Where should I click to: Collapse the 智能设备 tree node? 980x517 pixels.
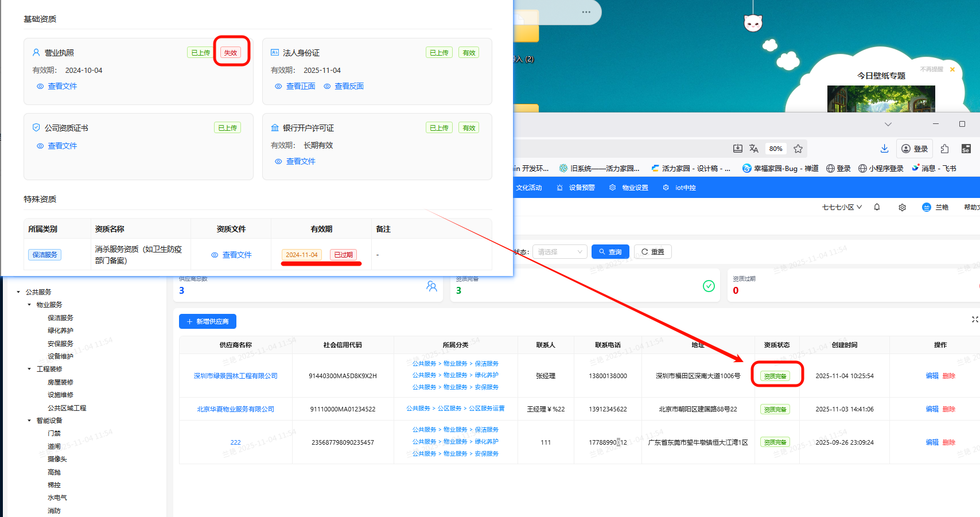coord(29,421)
